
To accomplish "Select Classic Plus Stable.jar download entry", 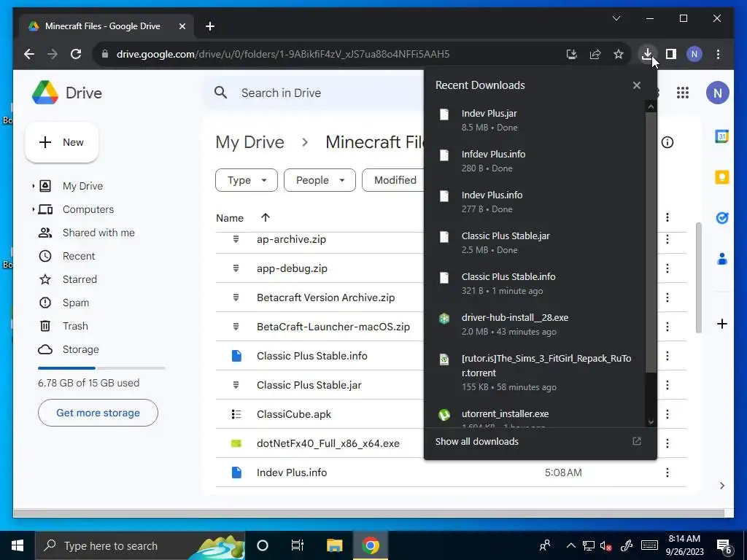I will click(535, 242).
